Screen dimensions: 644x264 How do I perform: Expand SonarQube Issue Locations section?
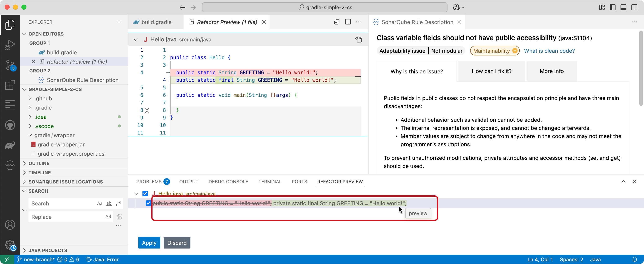point(24,182)
